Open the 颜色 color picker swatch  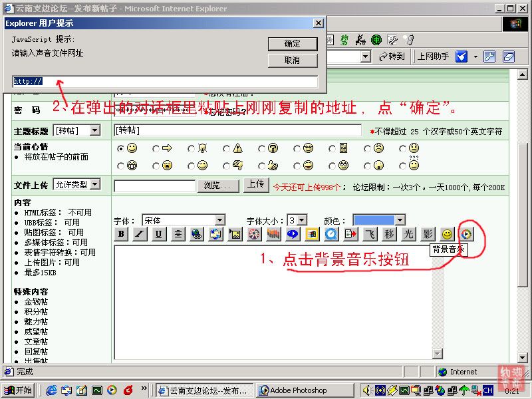(378, 220)
